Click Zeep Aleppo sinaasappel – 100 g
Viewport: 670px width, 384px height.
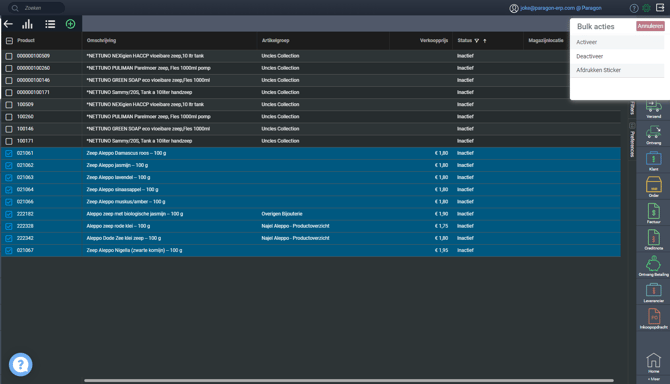pyautogui.click(x=122, y=190)
